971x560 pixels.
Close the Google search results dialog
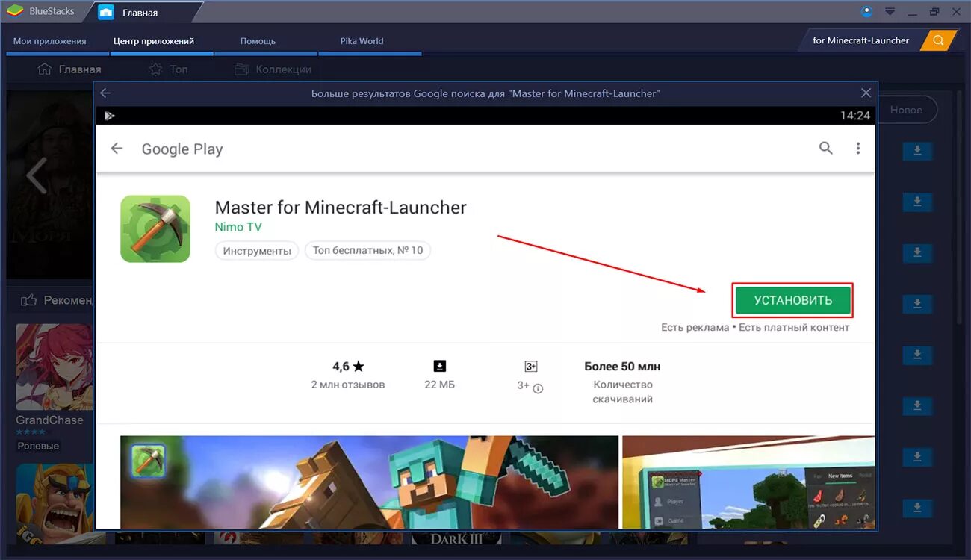pos(866,93)
